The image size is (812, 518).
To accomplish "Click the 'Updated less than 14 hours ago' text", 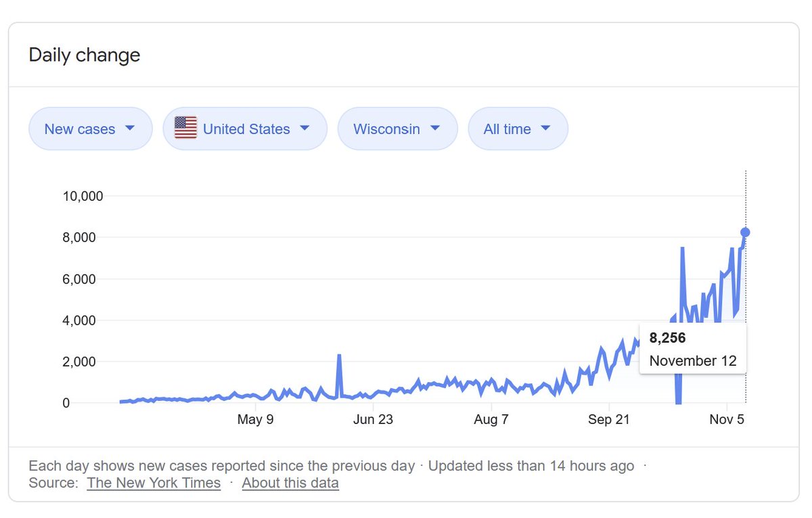I will 531,466.
